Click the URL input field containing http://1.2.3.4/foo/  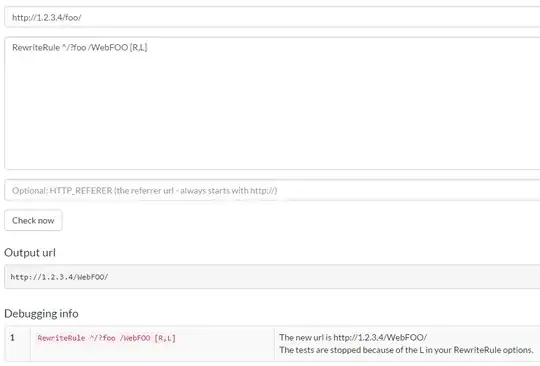click(x=272, y=17)
